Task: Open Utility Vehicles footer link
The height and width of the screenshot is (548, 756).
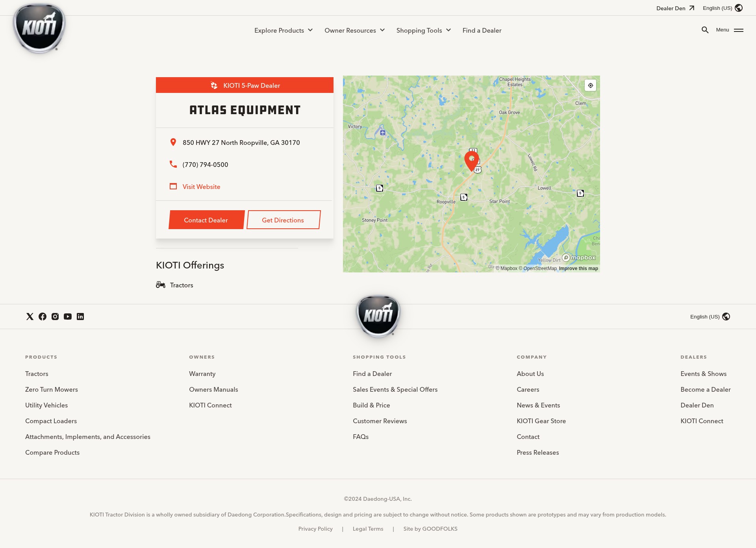Action: (x=46, y=405)
